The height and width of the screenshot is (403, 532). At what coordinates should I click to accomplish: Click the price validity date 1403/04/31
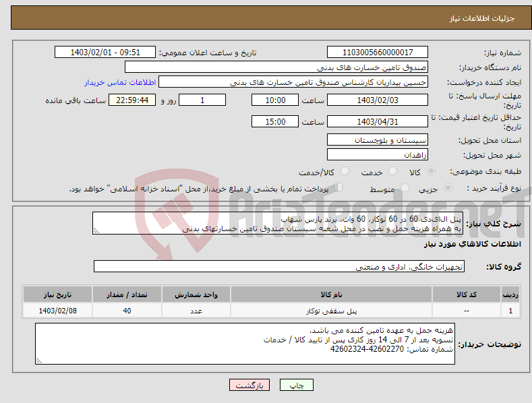click(378, 121)
